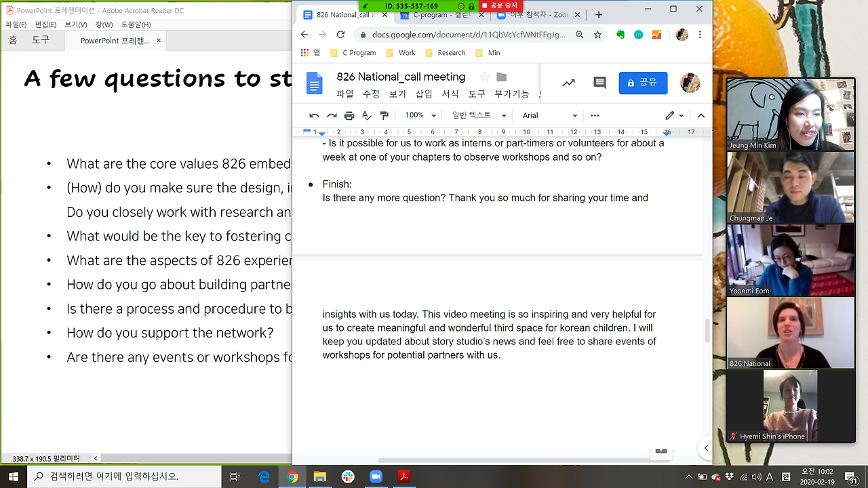Undo the last edit in Google Docs
Screen dimensions: 868x488
[314, 115]
